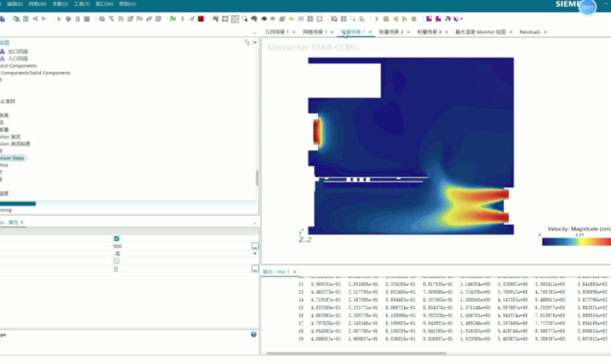Image resolution: width=611 pixels, height=364 pixels.
Task: Click the output panel horizontal scrollbar
Action: click(x=357, y=354)
